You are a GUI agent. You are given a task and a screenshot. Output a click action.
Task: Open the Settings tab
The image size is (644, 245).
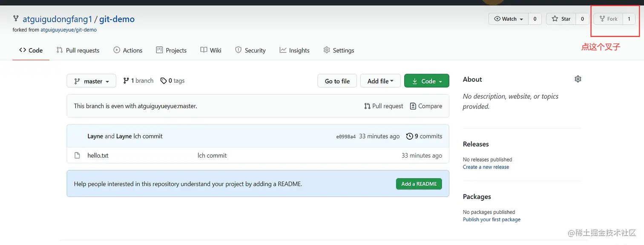339,50
